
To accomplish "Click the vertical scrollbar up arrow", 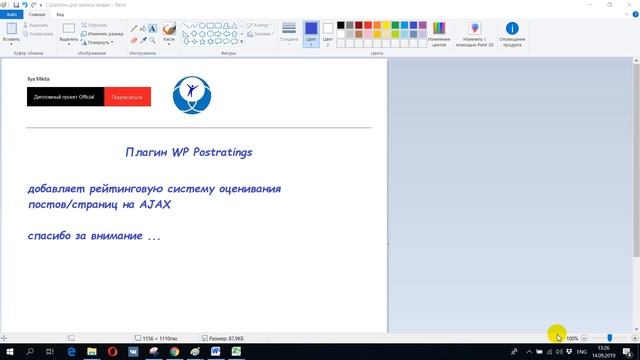I will pos(636,61).
